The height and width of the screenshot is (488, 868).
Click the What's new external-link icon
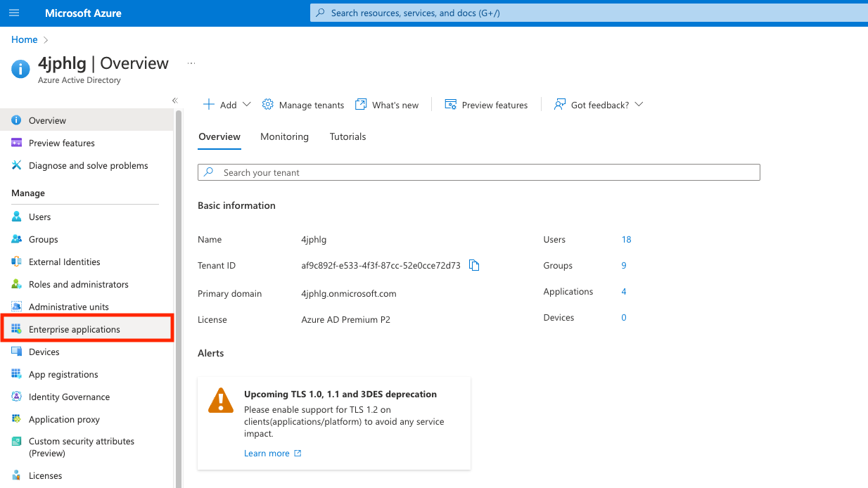click(361, 104)
